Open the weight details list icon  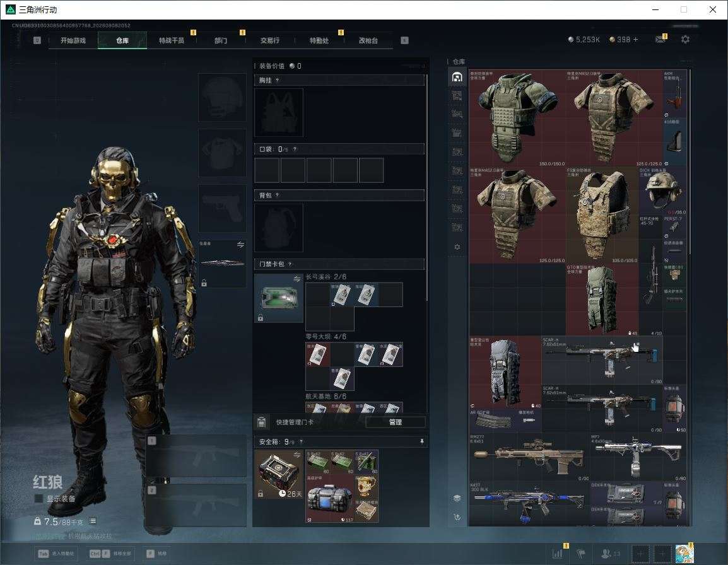[92, 521]
